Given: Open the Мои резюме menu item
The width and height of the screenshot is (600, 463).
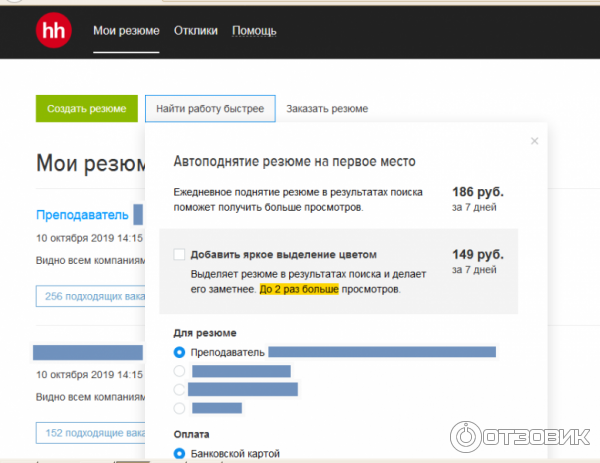Looking at the screenshot, I should (126, 31).
